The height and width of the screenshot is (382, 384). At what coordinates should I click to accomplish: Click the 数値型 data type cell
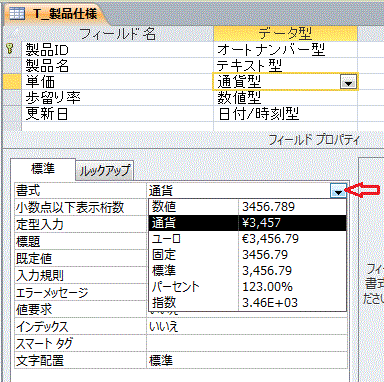pyautogui.click(x=285, y=98)
